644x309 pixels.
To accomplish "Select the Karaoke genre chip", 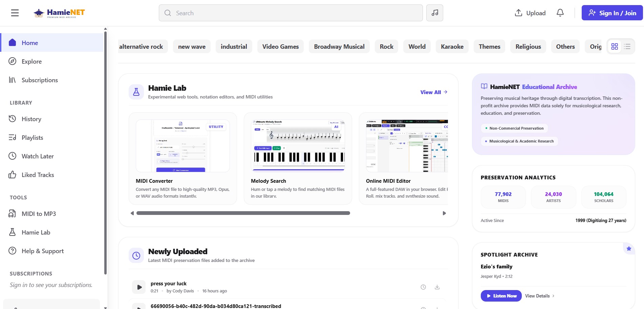I will tap(452, 47).
